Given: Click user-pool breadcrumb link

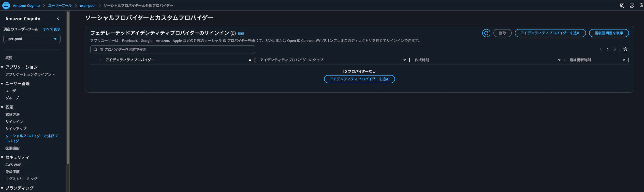Looking at the screenshot, I should coord(87,6).
